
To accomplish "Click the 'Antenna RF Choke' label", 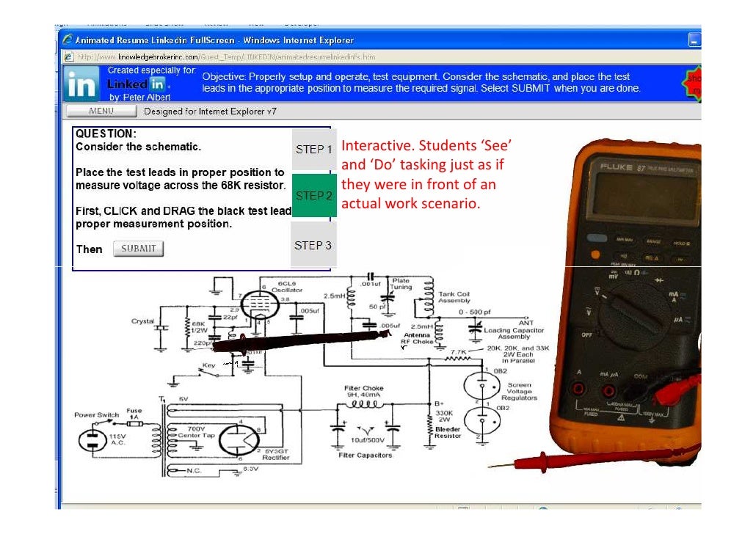I will click(x=417, y=338).
